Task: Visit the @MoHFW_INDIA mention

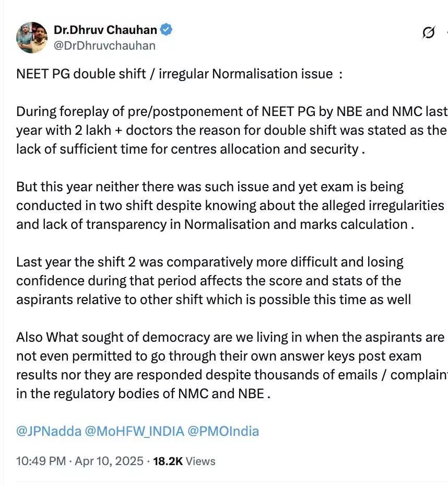Action: coord(133,431)
